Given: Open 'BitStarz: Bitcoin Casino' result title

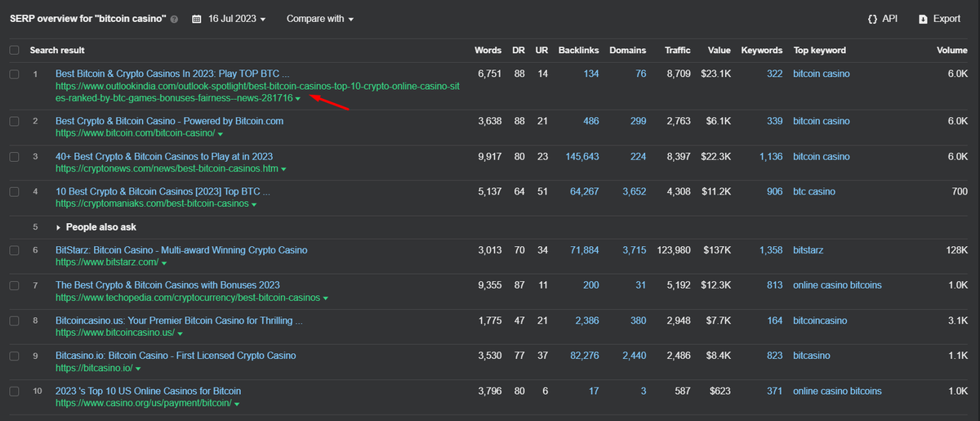Looking at the screenshot, I should pyautogui.click(x=181, y=250).
